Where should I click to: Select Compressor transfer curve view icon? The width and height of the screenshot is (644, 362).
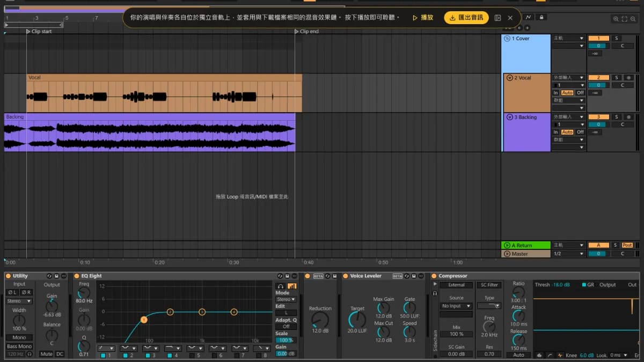pyautogui.click(x=550, y=355)
